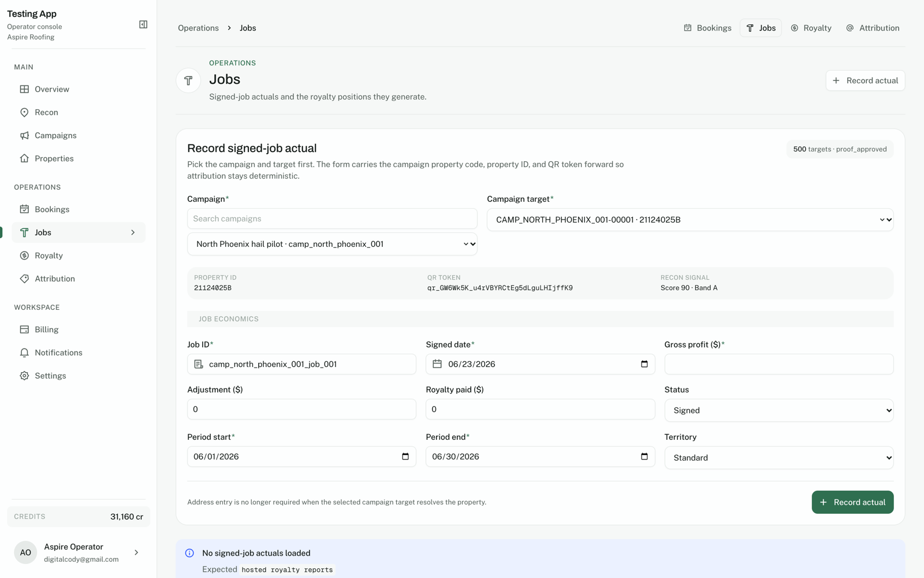The image size is (924, 578).
Task: Click Overview label in the sidebar
Action: tap(52, 89)
